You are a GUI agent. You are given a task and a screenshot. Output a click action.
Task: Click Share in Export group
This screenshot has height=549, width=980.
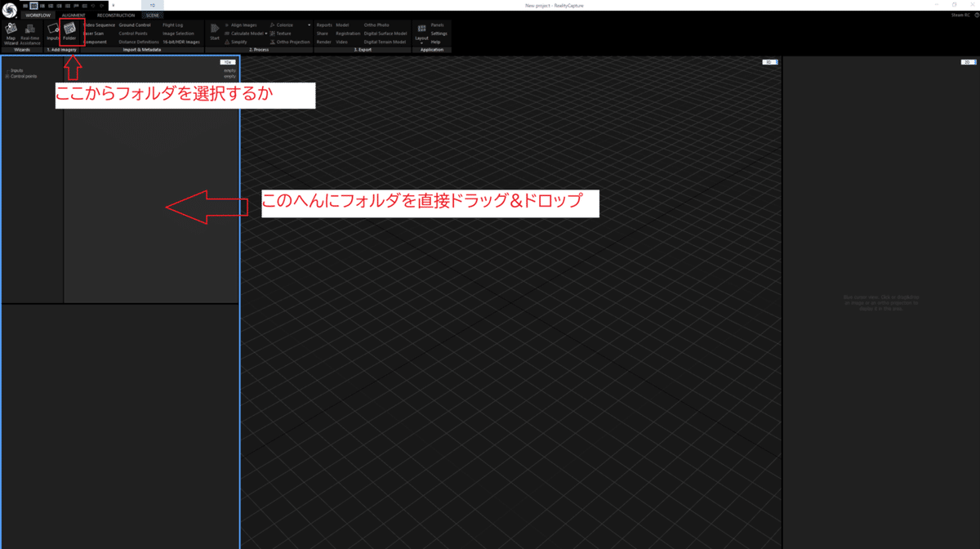pyautogui.click(x=322, y=33)
